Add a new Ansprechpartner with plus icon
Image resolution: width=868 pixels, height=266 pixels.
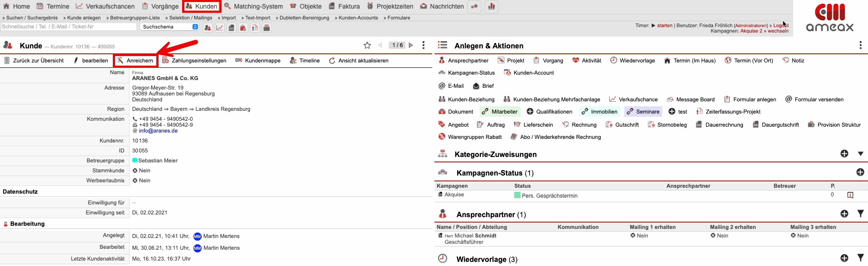844,214
